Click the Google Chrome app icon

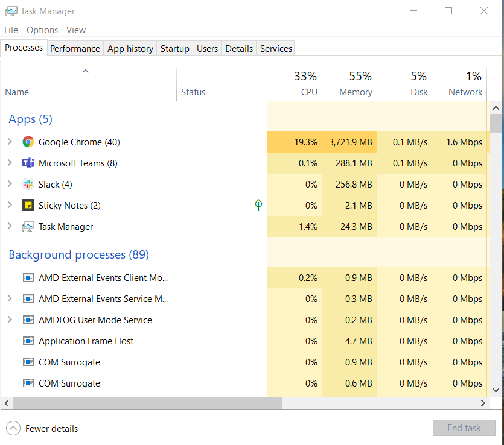pyautogui.click(x=28, y=142)
